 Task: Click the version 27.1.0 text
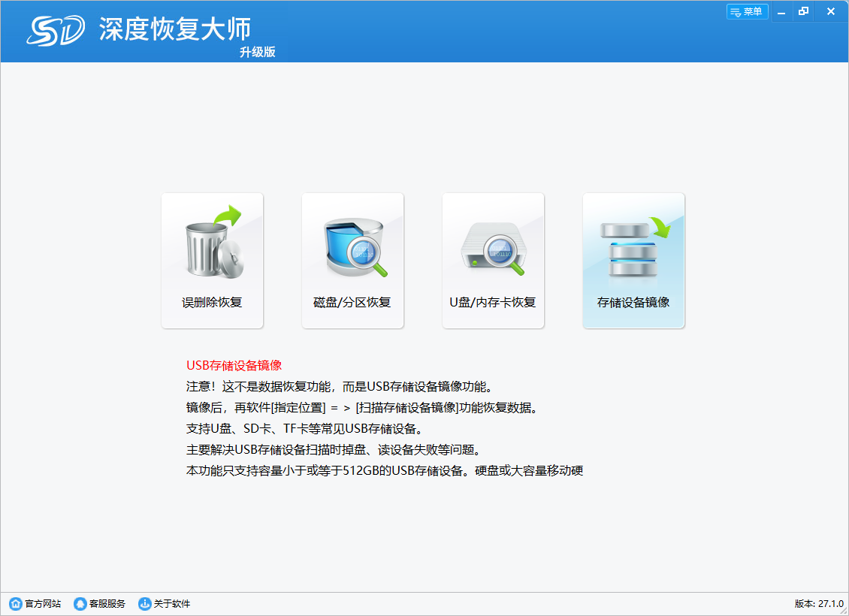click(819, 604)
